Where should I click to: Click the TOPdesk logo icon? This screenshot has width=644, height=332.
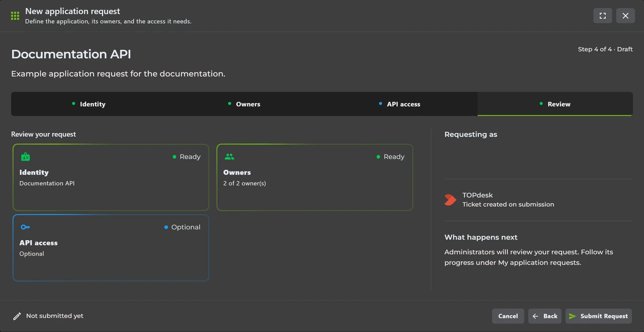point(450,200)
